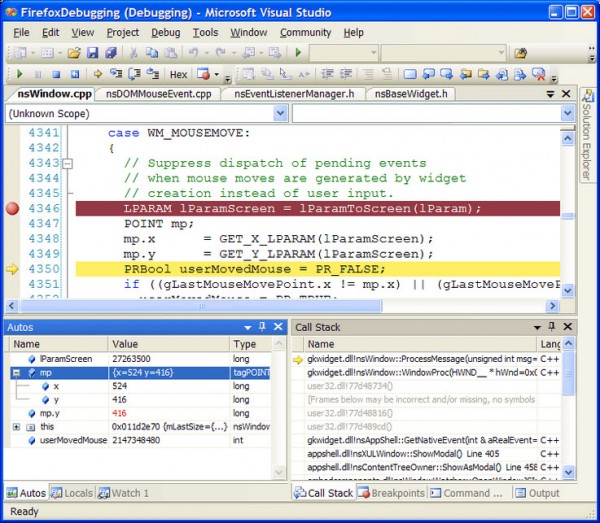Click the Save floppy disk icon
Image resolution: width=600 pixels, height=523 pixels.
pos(92,52)
